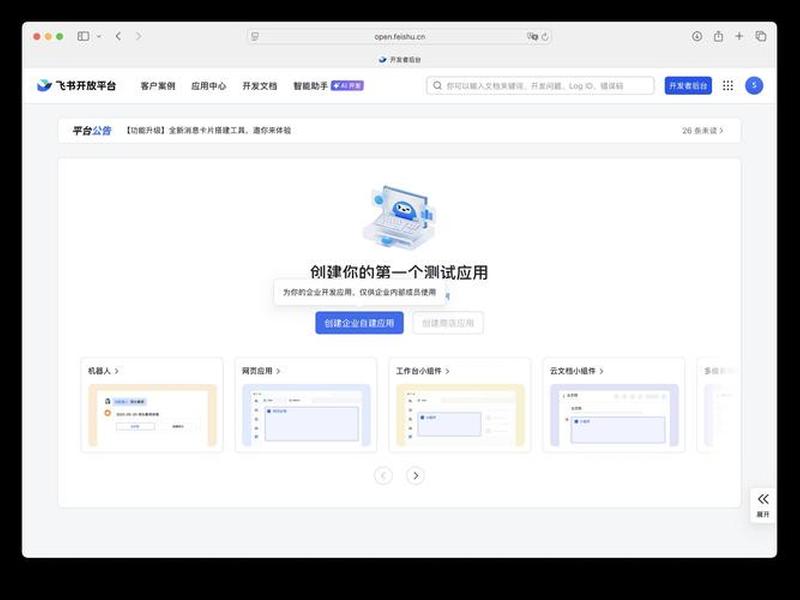The height and width of the screenshot is (600, 800).
Task: Go to next carousel page arrow
Action: point(415,476)
